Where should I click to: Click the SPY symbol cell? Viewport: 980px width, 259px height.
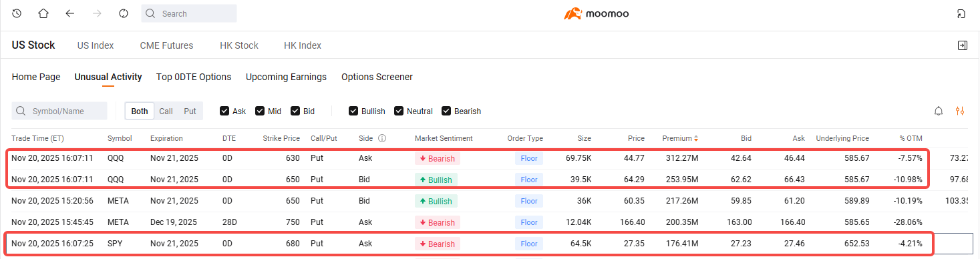coord(115,244)
